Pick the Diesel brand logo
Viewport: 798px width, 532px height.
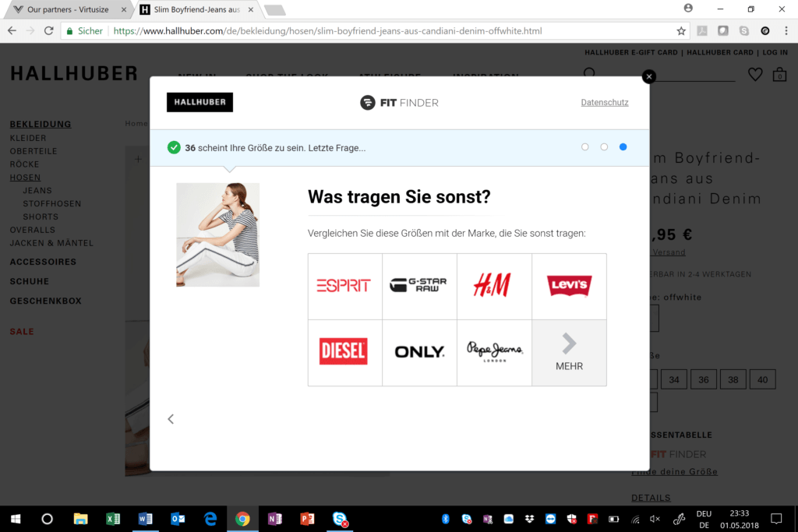[345, 353]
